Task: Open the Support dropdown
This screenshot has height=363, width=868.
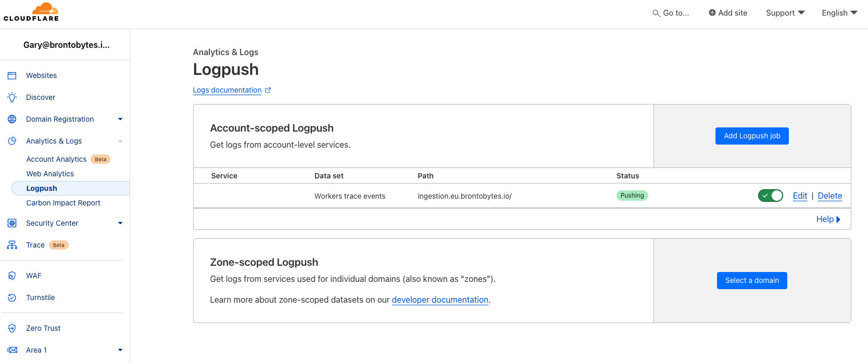Action: pyautogui.click(x=785, y=13)
